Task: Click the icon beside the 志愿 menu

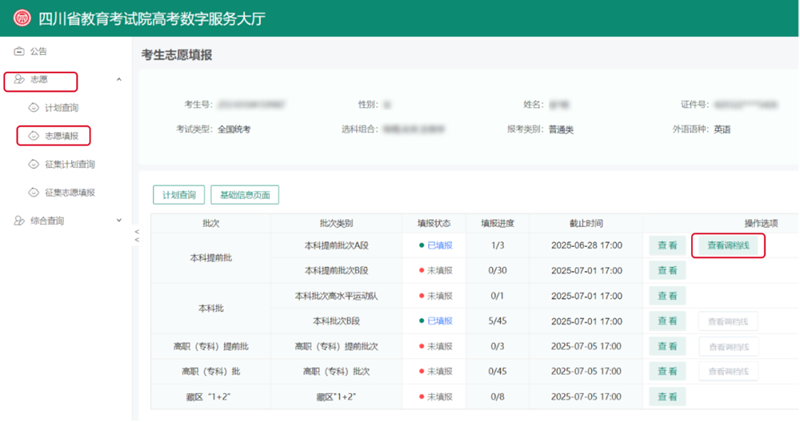Action: click(19, 79)
